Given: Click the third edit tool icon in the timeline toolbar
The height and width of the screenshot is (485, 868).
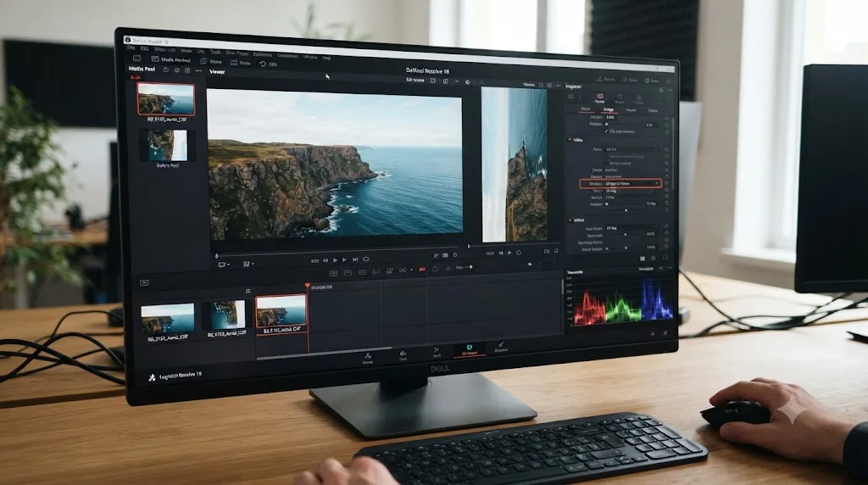Looking at the screenshot, I should (362, 272).
